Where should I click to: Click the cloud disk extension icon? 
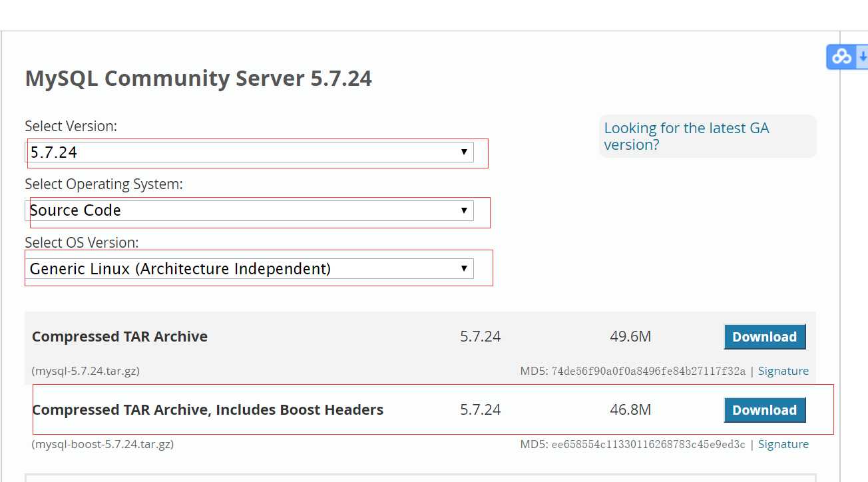coord(841,57)
